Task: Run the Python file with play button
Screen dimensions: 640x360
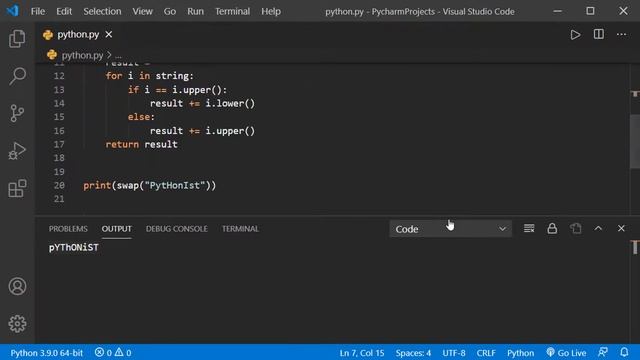Action: coord(576,35)
